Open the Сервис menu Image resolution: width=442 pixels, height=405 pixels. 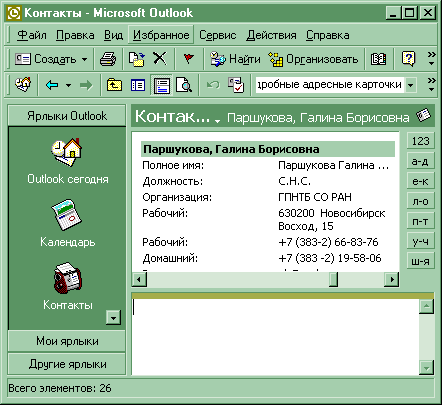point(217,35)
